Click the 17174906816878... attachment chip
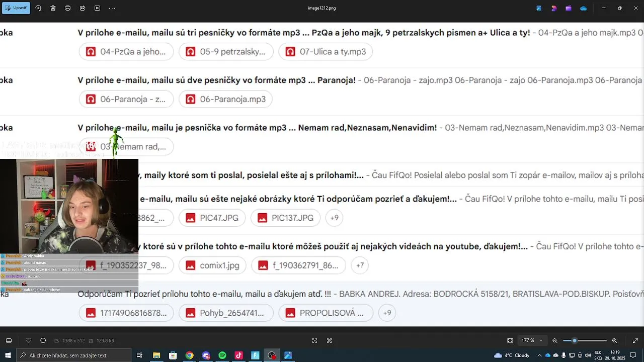Screen dimensions: 644x362 [126, 313]
